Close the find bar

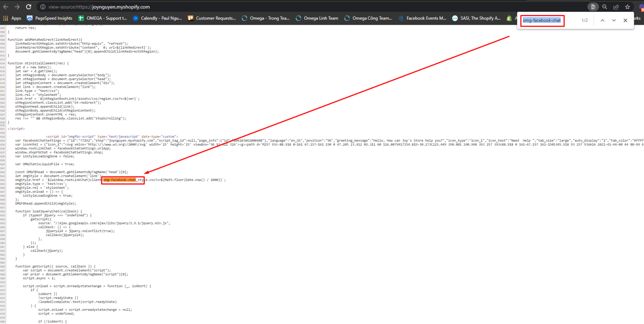point(625,21)
